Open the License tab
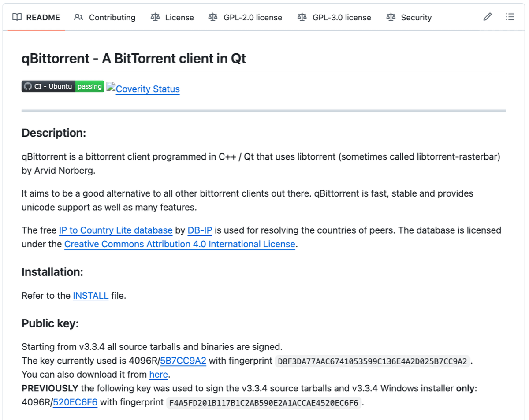The height and width of the screenshot is (420, 529). [x=172, y=17]
